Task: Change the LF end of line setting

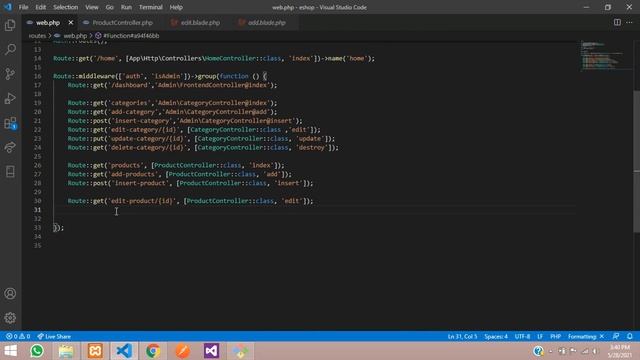Action: [x=540, y=336]
